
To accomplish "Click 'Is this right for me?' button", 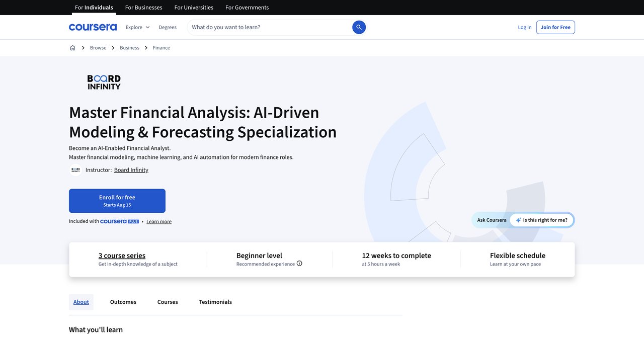I will (542, 220).
